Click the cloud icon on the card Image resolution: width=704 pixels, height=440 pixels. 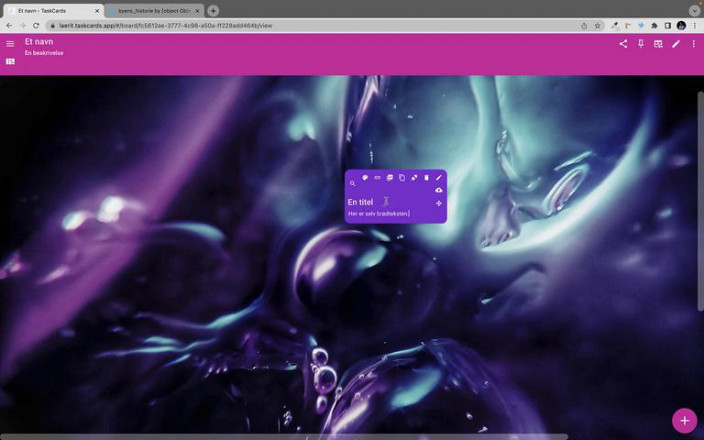pos(438,190)
